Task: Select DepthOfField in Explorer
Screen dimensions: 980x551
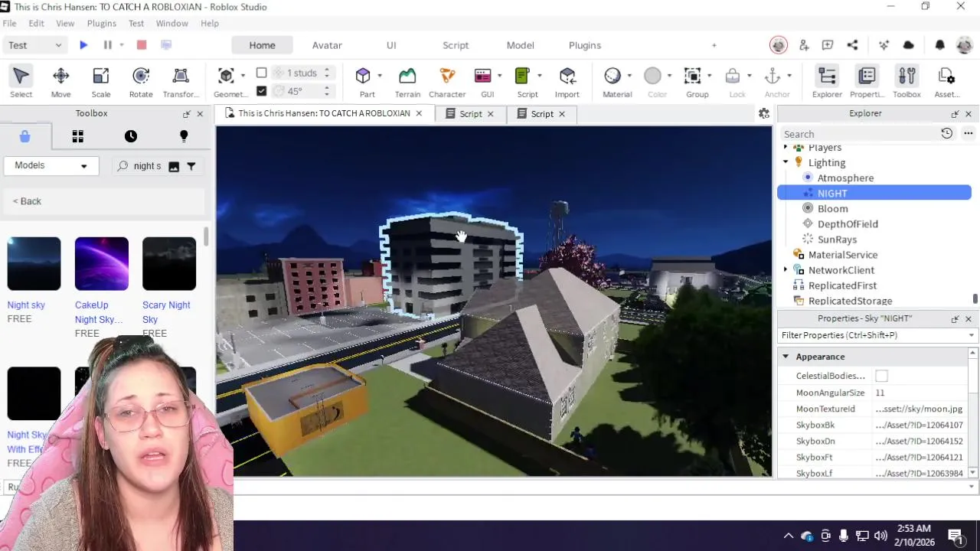Action: 848,223
